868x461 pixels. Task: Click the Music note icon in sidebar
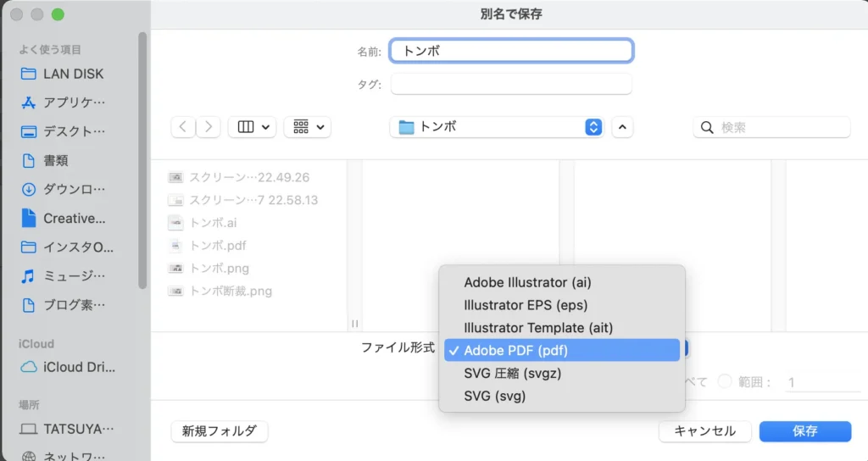[x=29, y=275]
